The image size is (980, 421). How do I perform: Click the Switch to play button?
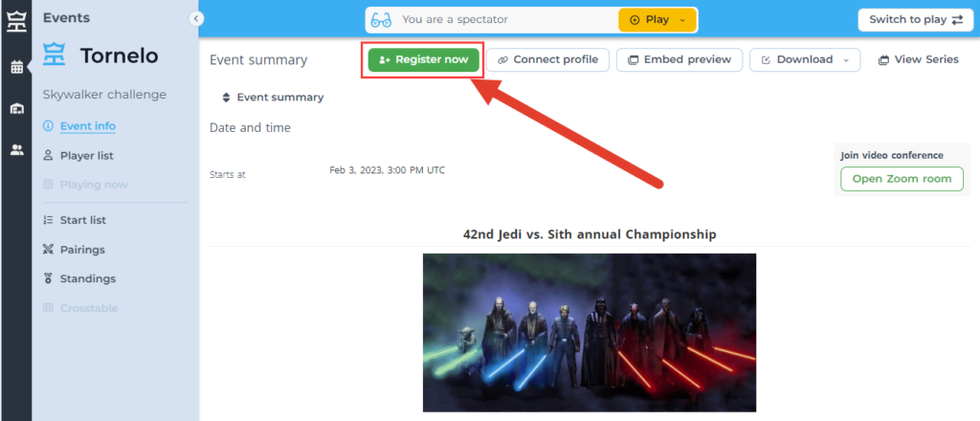point(916,19)
